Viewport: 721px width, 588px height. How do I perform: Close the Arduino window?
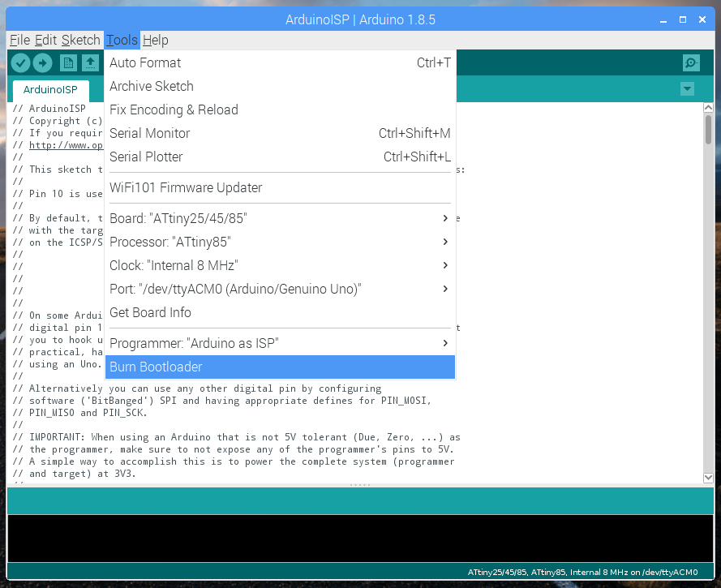[x=702, y=19]
